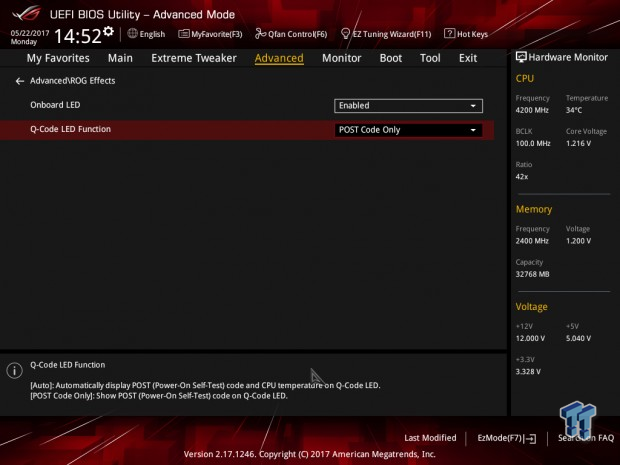Click the 5.040 V reading

pos(578,338)
